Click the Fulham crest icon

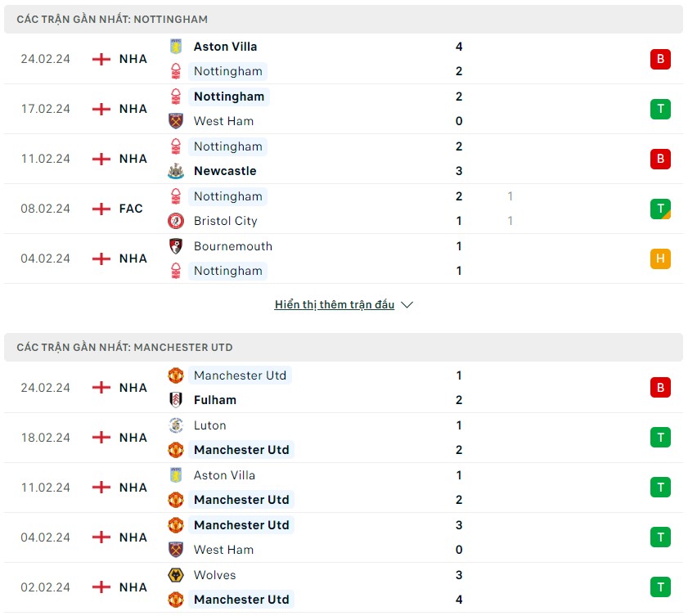(176, 400)
